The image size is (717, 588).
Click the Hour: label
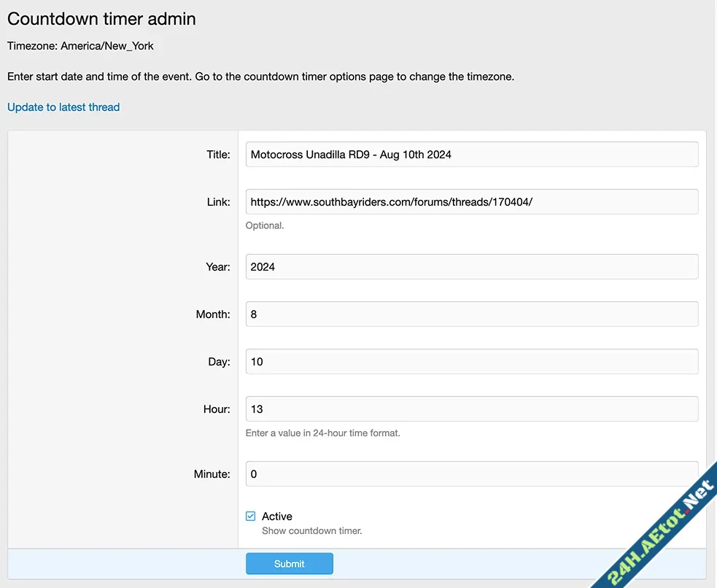[217, 409]
